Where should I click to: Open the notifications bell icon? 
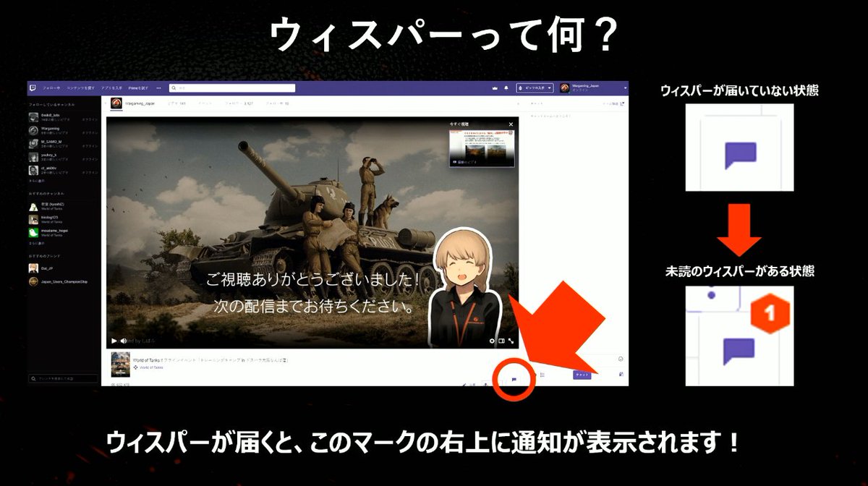(x=506, y=88)
